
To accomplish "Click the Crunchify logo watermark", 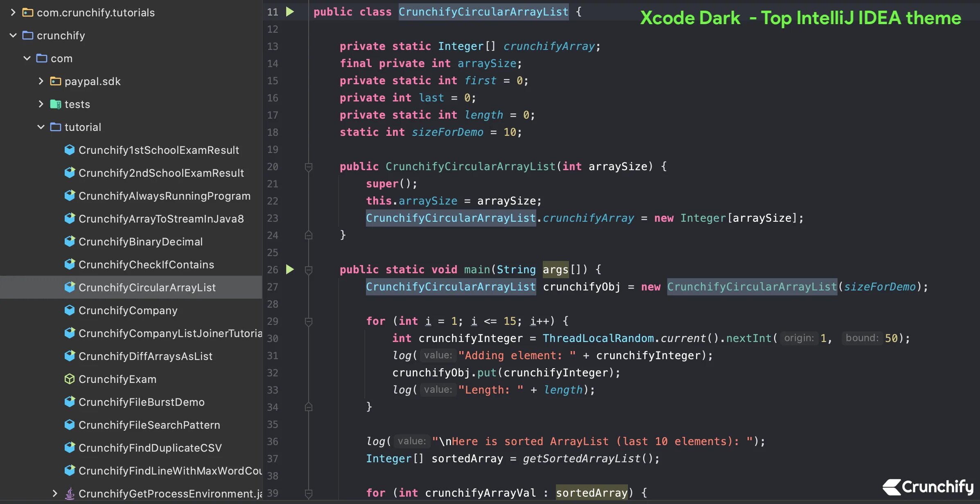I will coord(928,487).
